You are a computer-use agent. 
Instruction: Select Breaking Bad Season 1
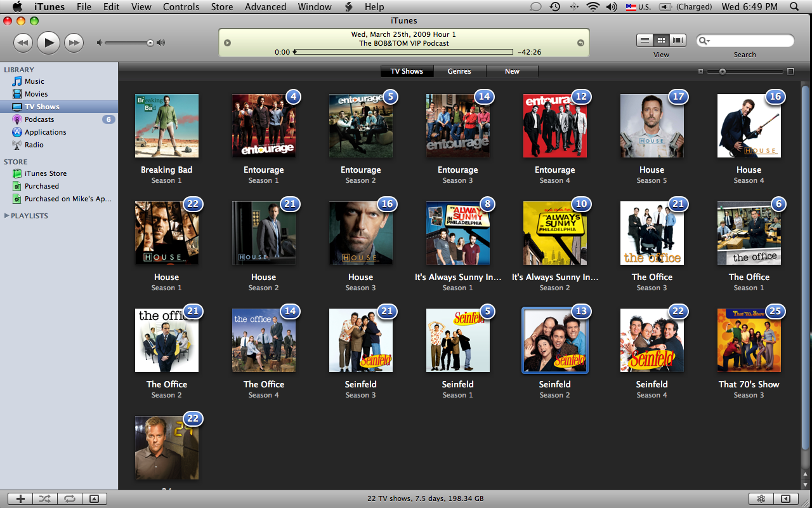pyautogui.click(x=167, y=126)
